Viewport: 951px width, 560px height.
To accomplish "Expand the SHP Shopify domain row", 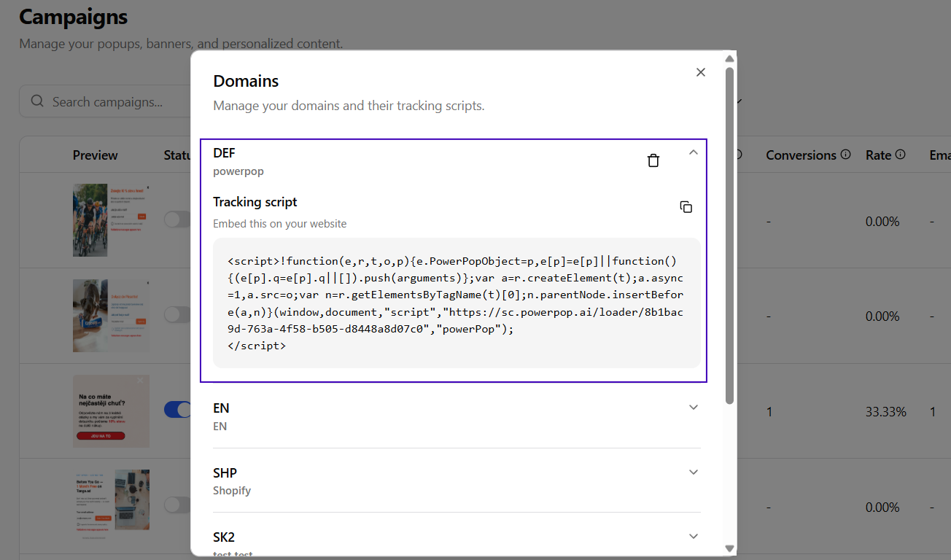I will [457, 481].
